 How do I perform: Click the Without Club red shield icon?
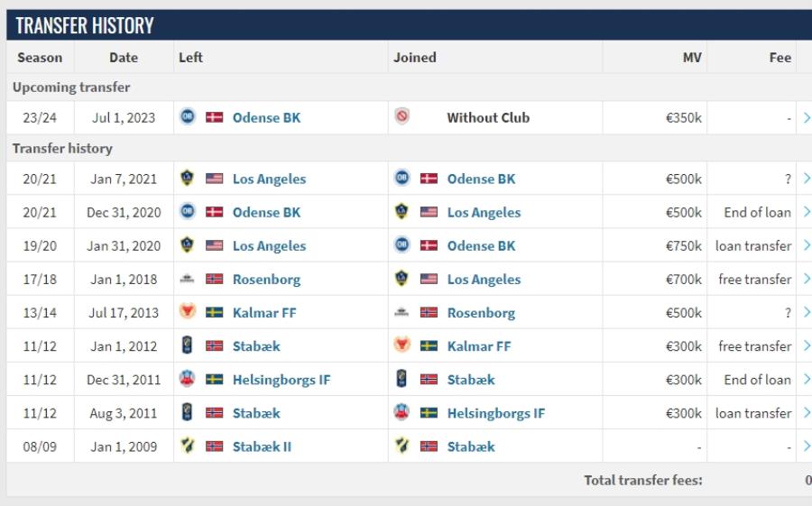coord(402,117)
